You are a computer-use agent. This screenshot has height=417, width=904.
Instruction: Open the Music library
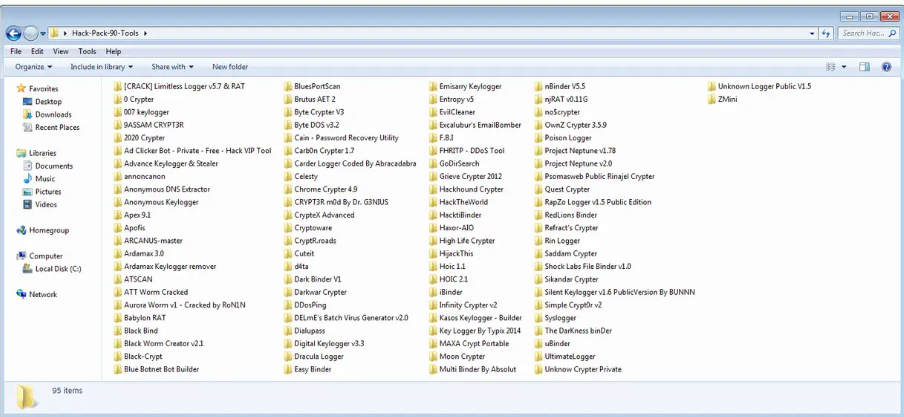(39, 179)
